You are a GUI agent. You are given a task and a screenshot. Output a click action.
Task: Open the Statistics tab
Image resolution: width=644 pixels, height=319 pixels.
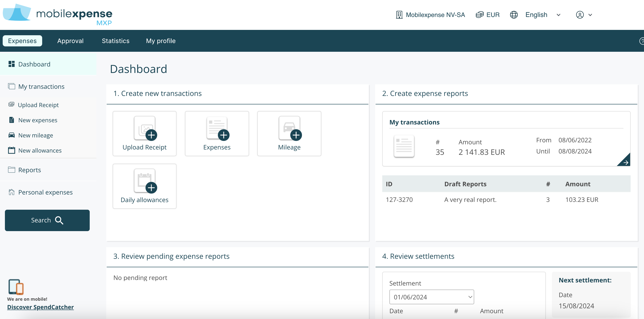tap(116, 41)
